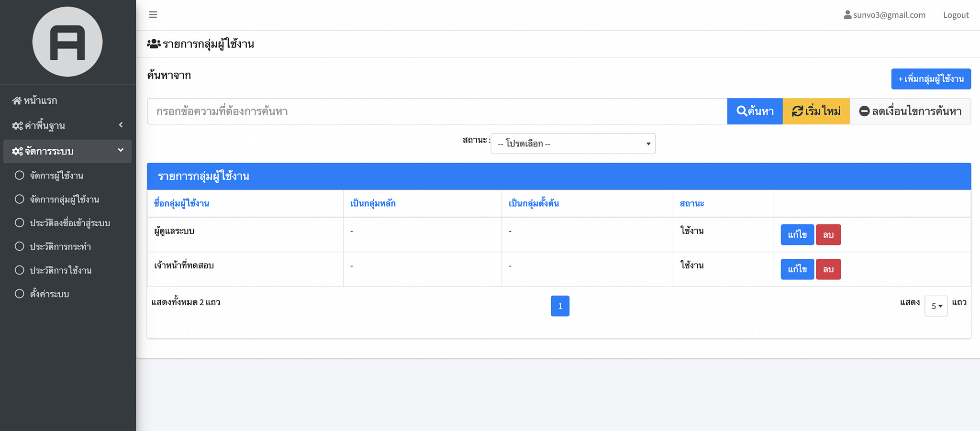Open ประวัติการกระทำ menu item
980x431 pixels.
(x=60, y=247)
